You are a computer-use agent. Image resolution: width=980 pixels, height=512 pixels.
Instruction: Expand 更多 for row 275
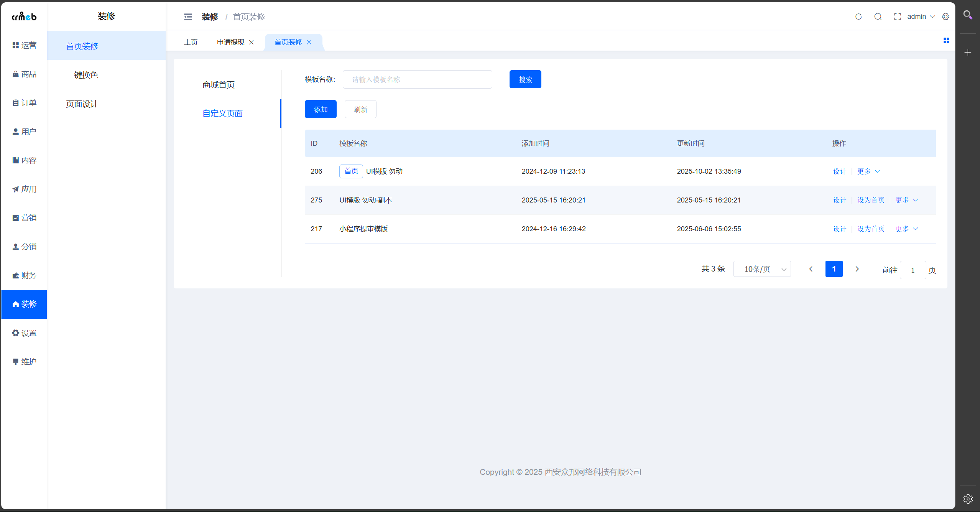906,200
